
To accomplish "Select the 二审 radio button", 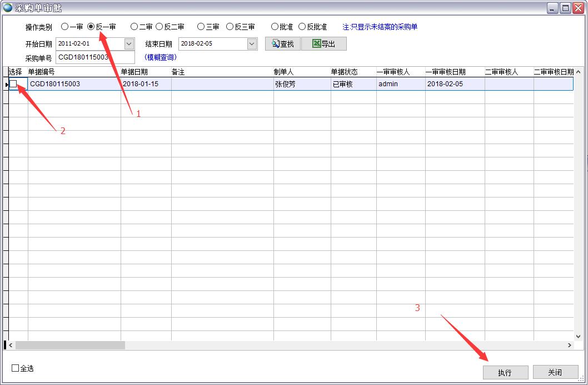I will point(134,26).
